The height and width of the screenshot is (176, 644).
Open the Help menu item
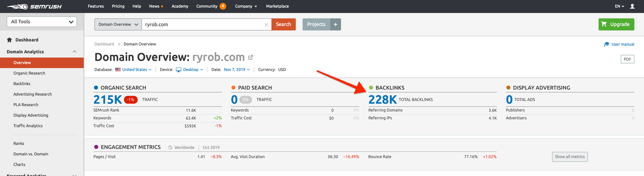[137, 6]
